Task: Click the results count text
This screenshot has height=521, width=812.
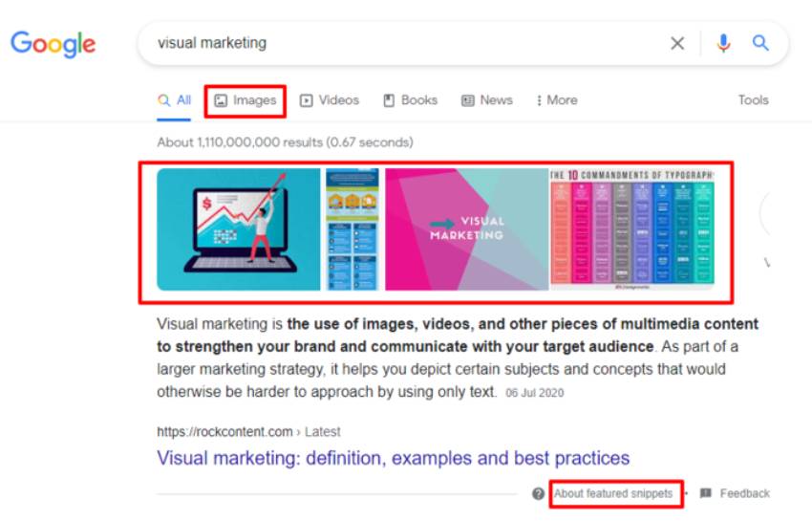Action: pyautogui.click(x=285, y=142)
